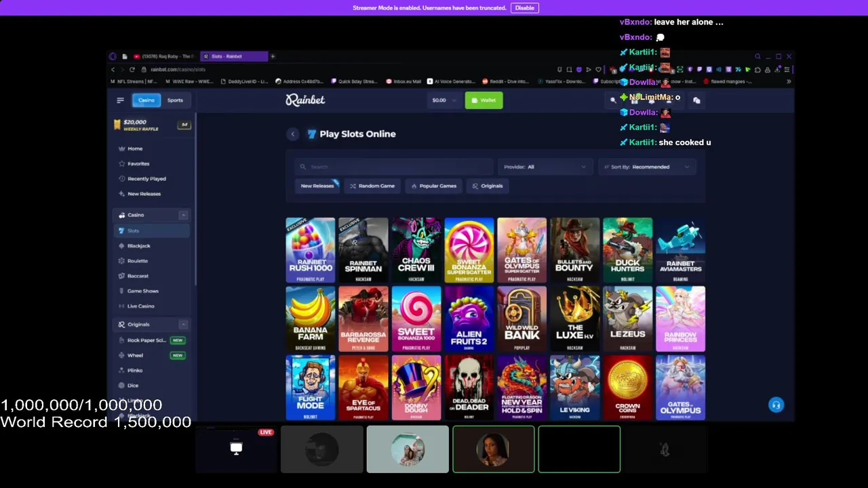868x488 pixels.
Task: Select Baccarat in the sidebar
Action: tap(138, 276)
